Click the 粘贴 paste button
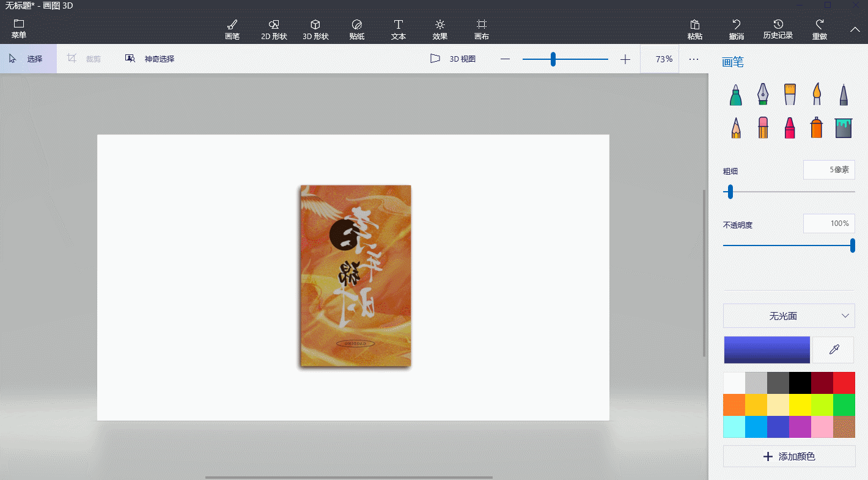The height and width of the screenshot is (480, 868). (x=694, y=29)
